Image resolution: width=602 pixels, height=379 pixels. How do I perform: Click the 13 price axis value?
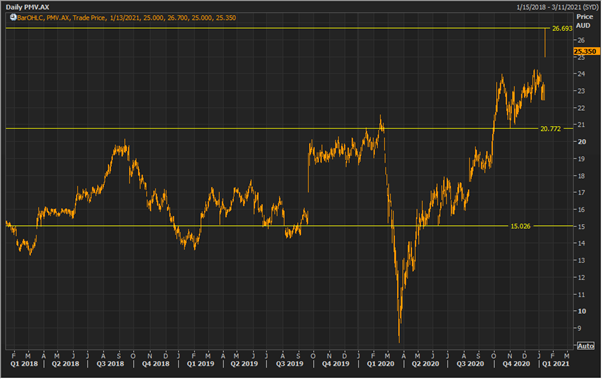581,260
